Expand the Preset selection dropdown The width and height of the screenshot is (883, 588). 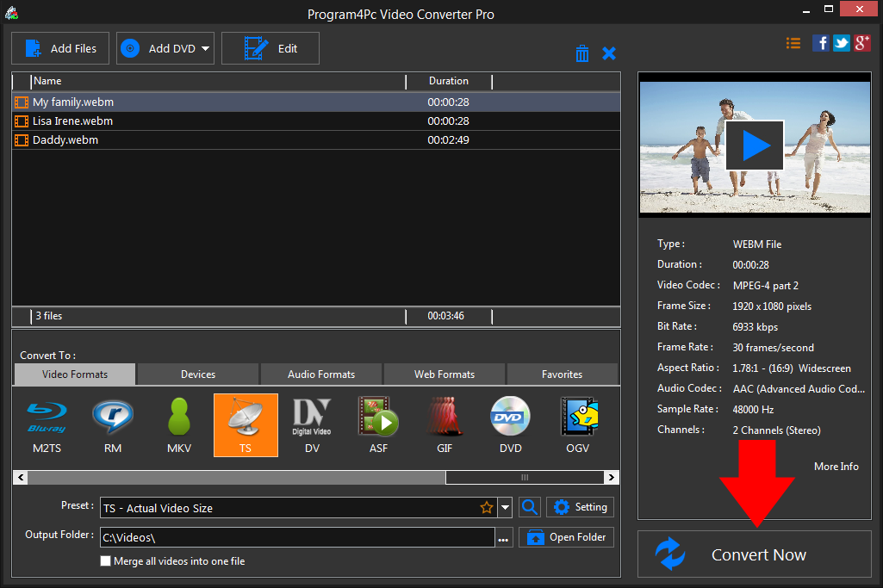pos(505,508)
